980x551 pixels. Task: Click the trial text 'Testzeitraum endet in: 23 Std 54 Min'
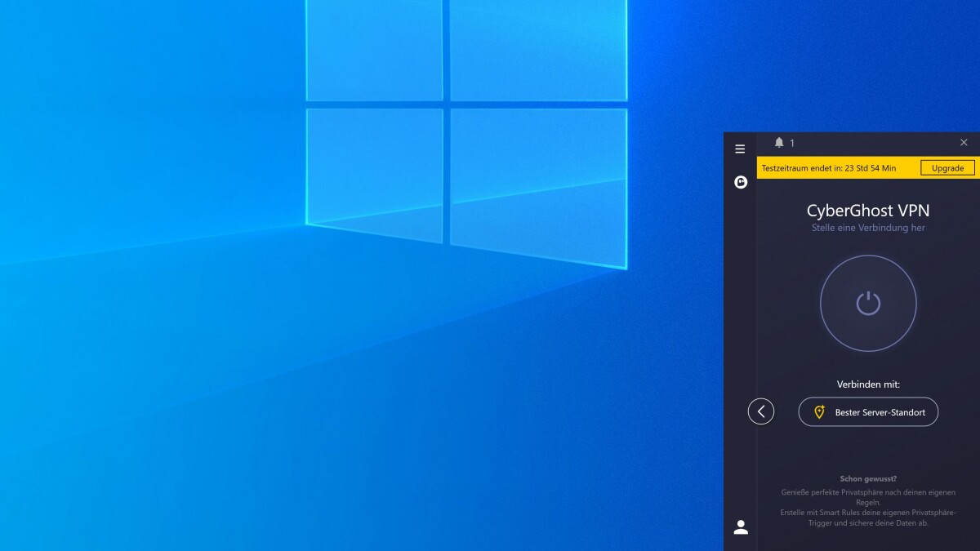tap(828, 168)
